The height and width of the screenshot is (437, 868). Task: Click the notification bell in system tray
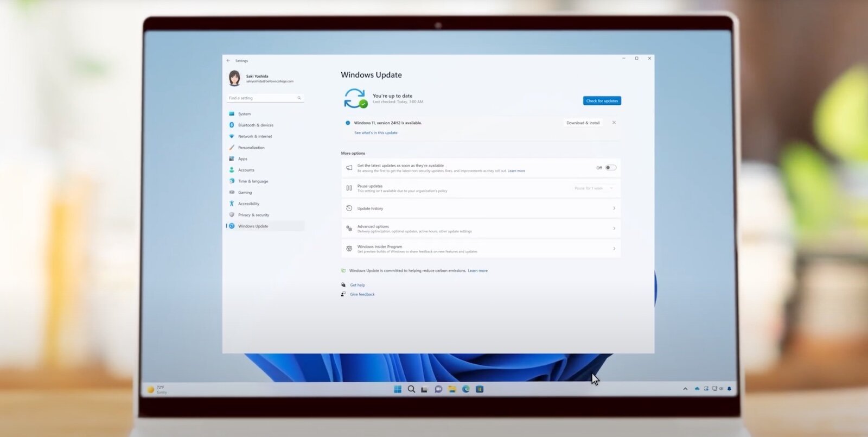point(729,389)
